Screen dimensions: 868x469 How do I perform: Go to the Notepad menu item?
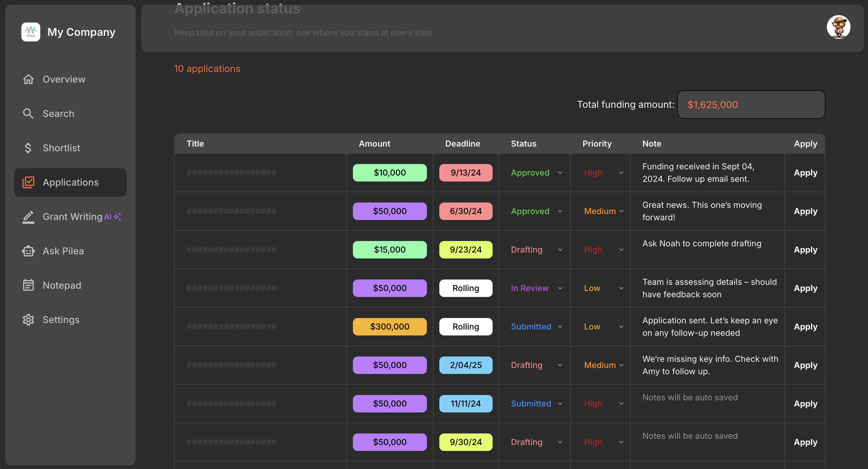(x=62, y=285)
